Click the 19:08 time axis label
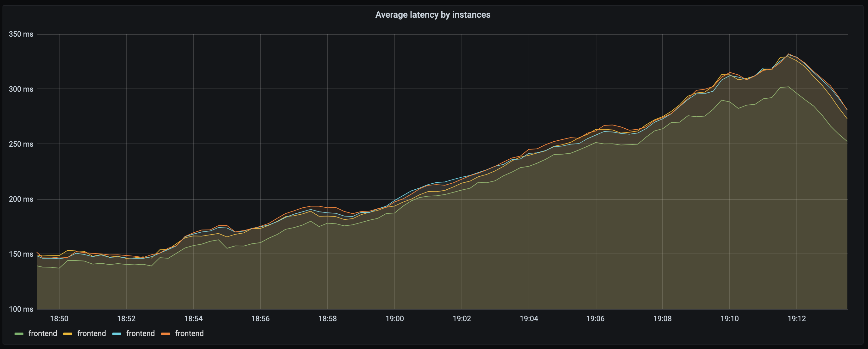Screen dimensions: 868x349 (x=663, y=319)
